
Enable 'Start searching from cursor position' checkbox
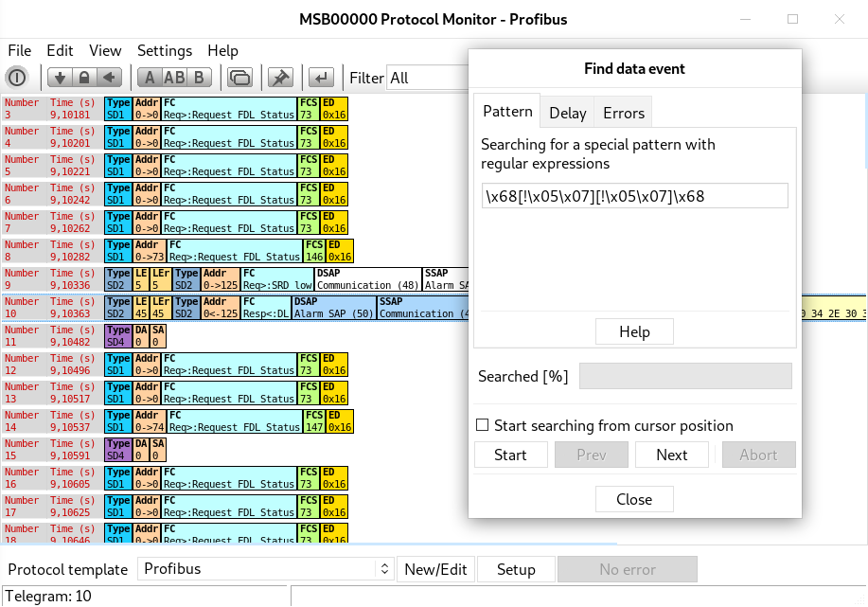(x=483, y=425)
